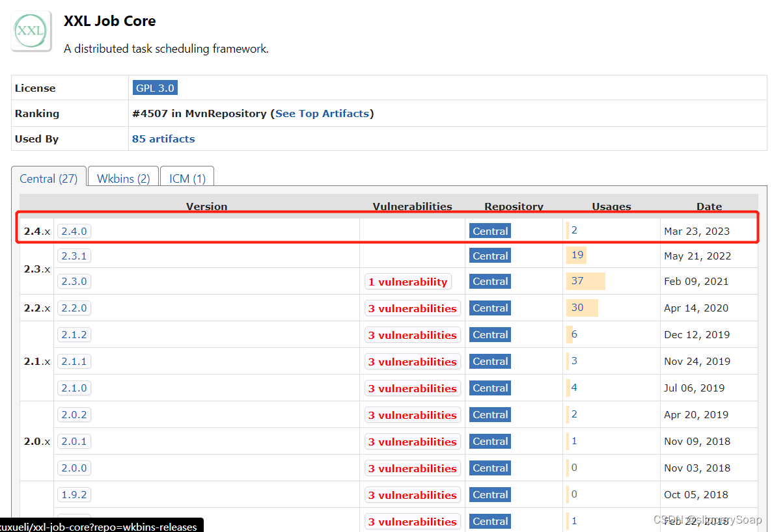
Task: Click the Central badge in the 2.0.0 row
Action: click(x=490, y=468)
